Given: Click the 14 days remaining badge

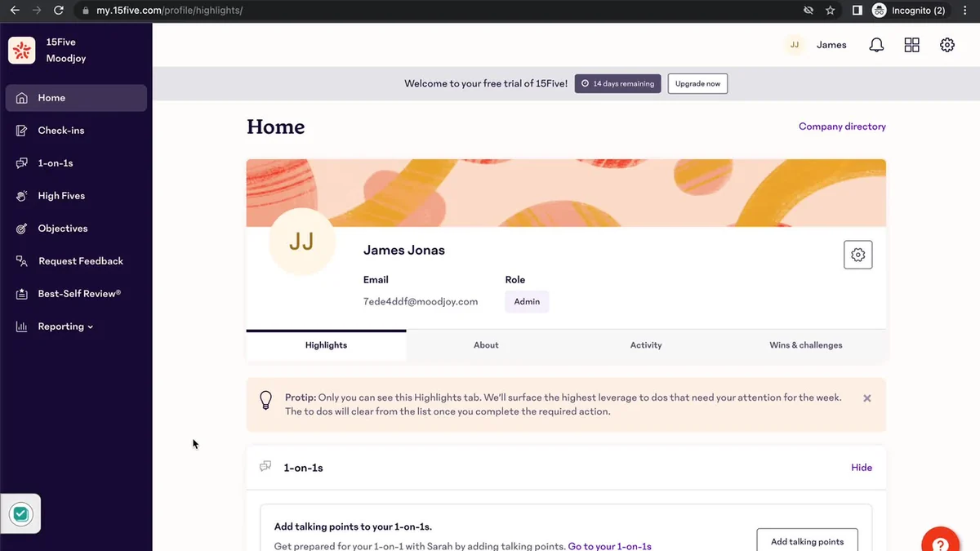Looking at the screenshot, I should pos(618,83).
